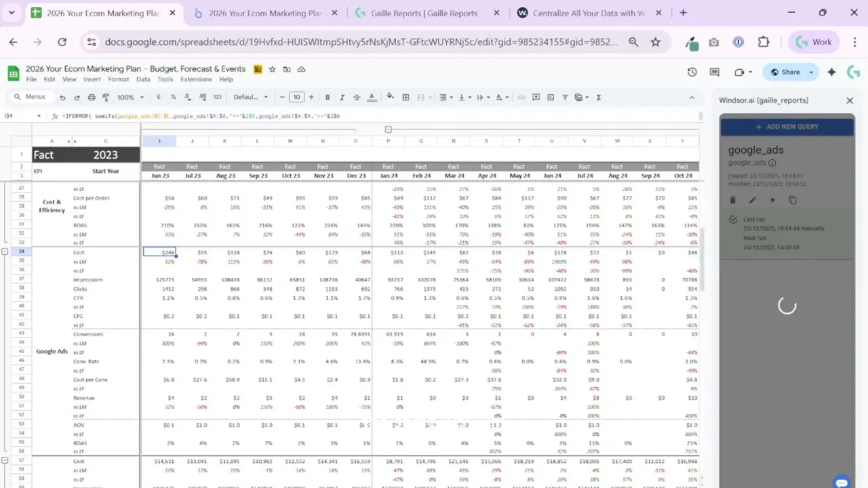Toggle italic formatting on the selected cell
Image resolution: width=868 pixels, height=488 pixels.
point(341,97)
